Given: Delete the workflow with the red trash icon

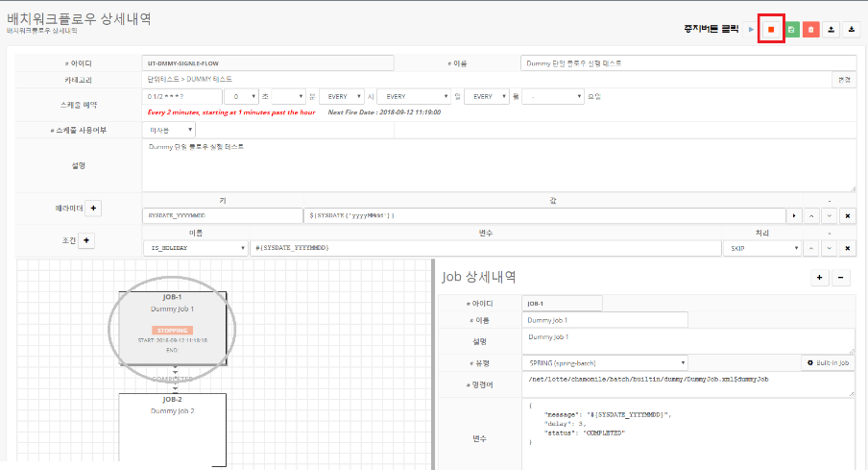Looking at the screenshot, I should click(811, 30).
